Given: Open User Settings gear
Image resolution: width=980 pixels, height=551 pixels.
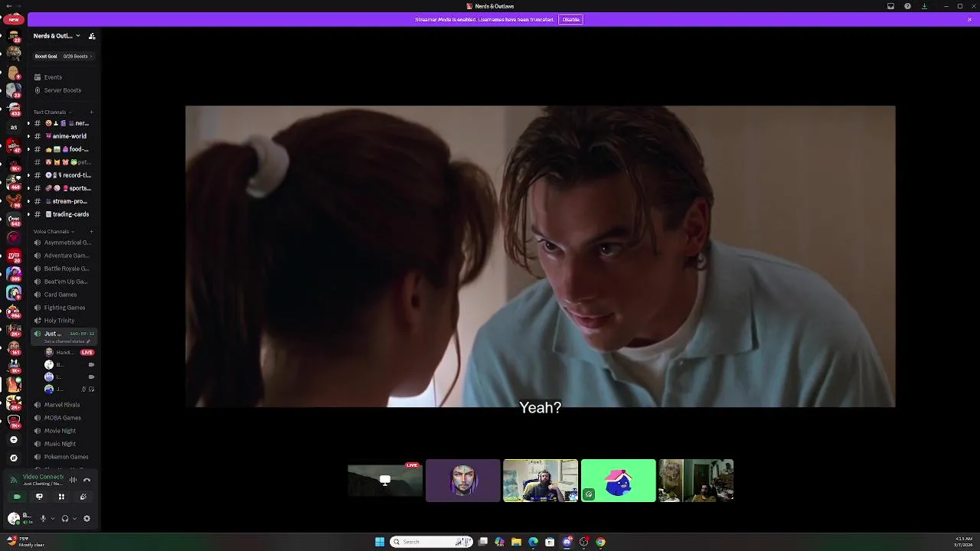Looking at the screenshot, I should coord(87,518).
